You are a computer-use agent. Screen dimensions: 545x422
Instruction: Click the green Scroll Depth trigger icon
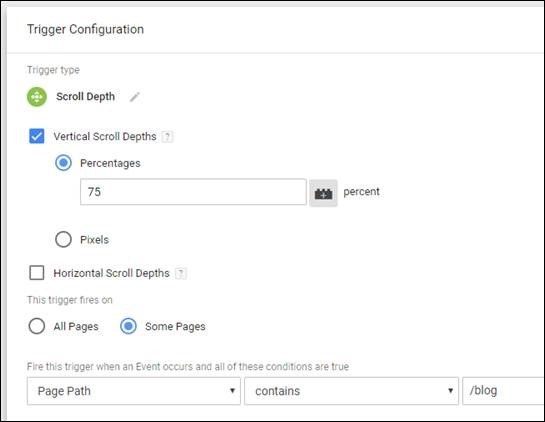[37, 97]
